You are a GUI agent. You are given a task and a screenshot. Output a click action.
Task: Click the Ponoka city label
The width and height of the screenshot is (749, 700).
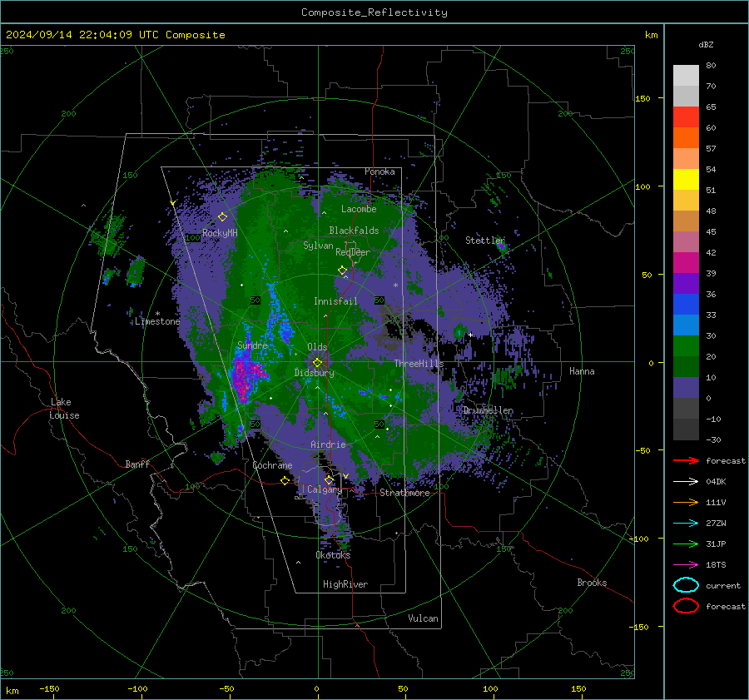379,171
